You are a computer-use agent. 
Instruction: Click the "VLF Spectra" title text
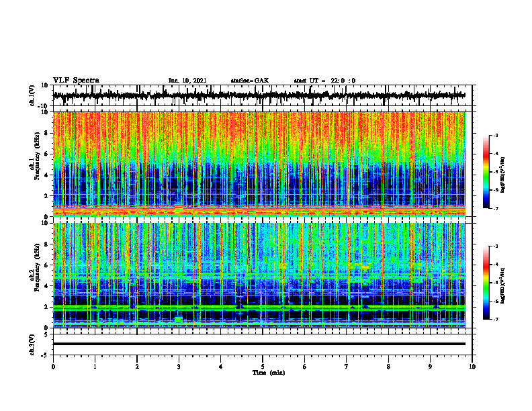[x=76, y=81]
